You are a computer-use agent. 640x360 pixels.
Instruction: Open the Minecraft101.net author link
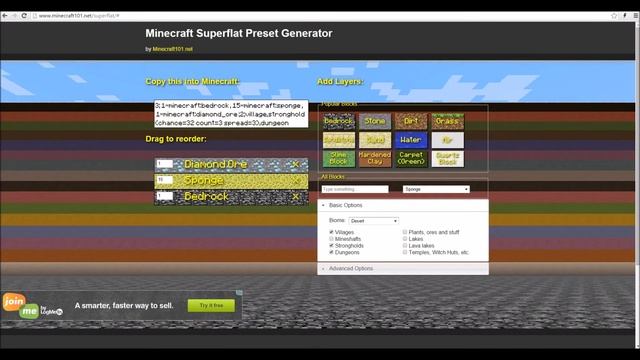point(172,49)
